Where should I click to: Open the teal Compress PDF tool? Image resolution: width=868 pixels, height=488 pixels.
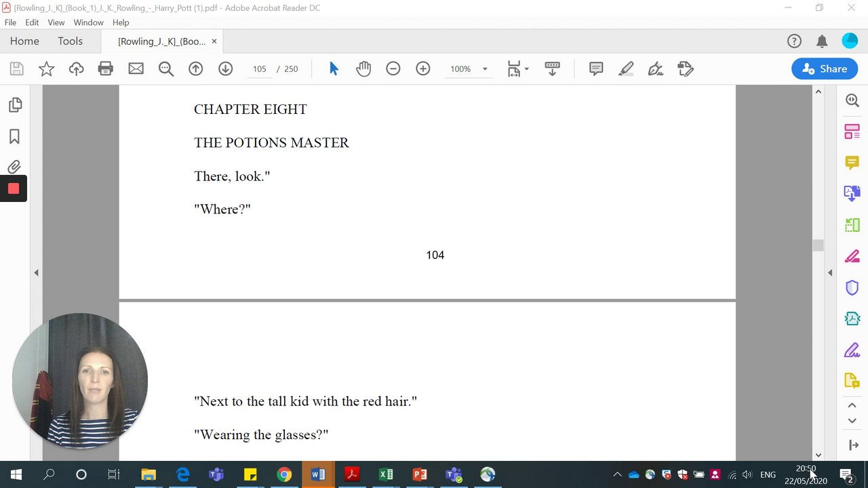click(852, 319)
